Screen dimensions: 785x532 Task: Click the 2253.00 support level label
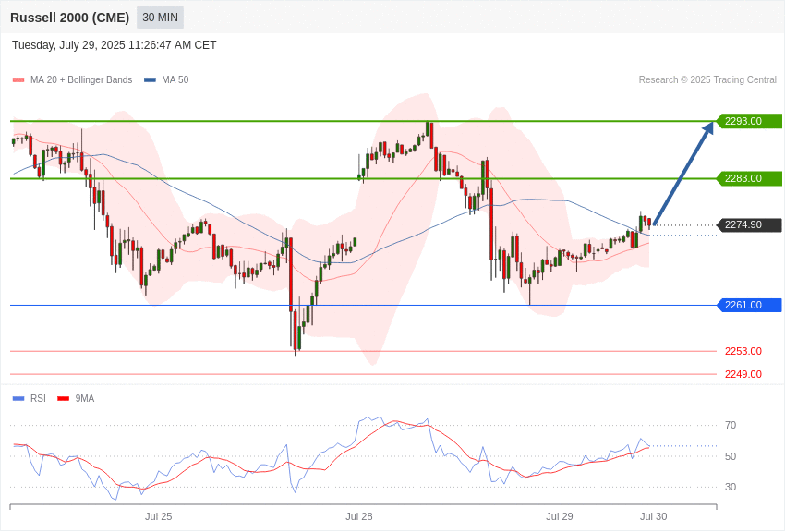tap(743, 351)
